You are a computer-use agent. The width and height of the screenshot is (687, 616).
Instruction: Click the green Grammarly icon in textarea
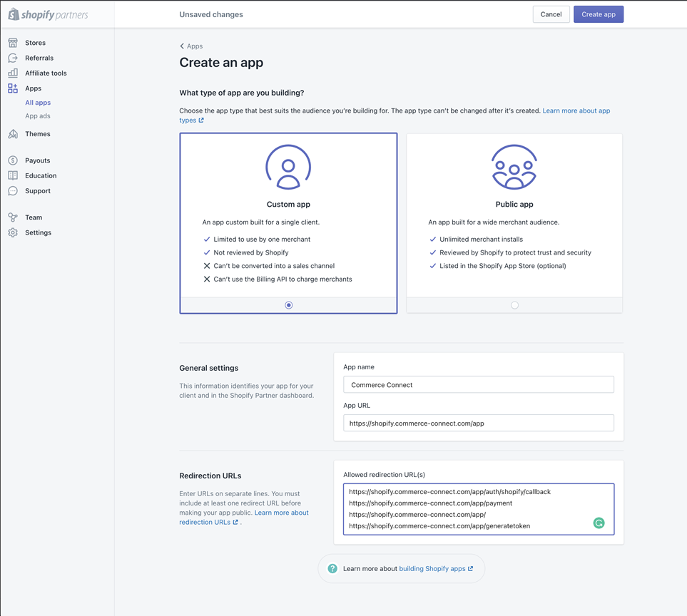pyautogui.click(x=599, y=523)
